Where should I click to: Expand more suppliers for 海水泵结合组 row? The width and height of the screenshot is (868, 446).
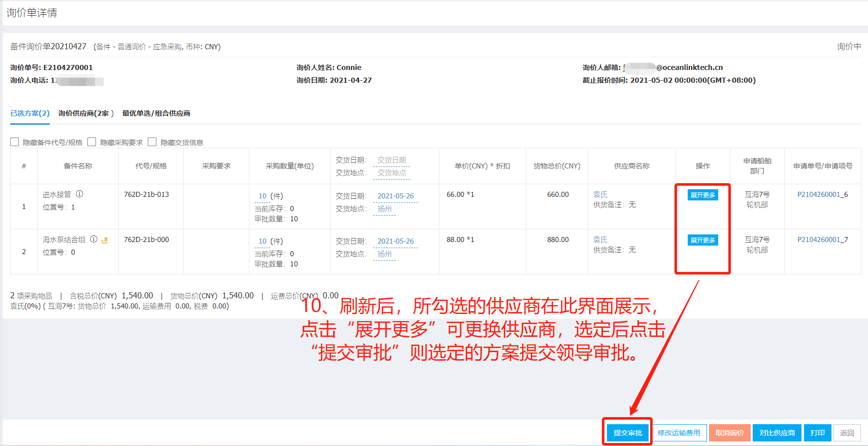click(703, 240)
